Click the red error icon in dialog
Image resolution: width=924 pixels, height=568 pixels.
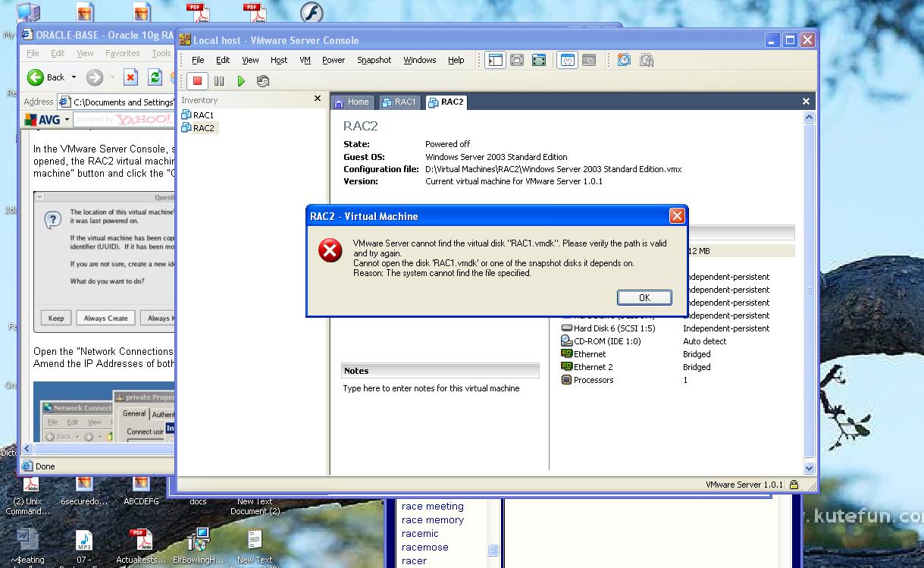(330, 250)
